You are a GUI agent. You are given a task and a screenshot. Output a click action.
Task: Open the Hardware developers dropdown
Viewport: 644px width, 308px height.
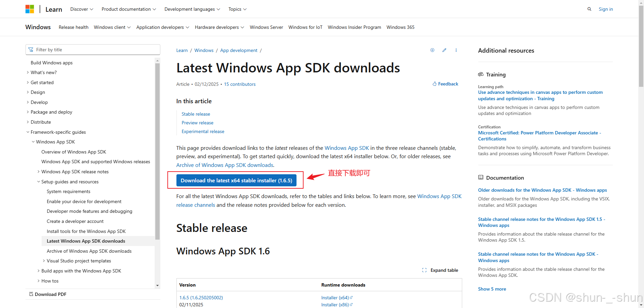[x=219, y=27]
